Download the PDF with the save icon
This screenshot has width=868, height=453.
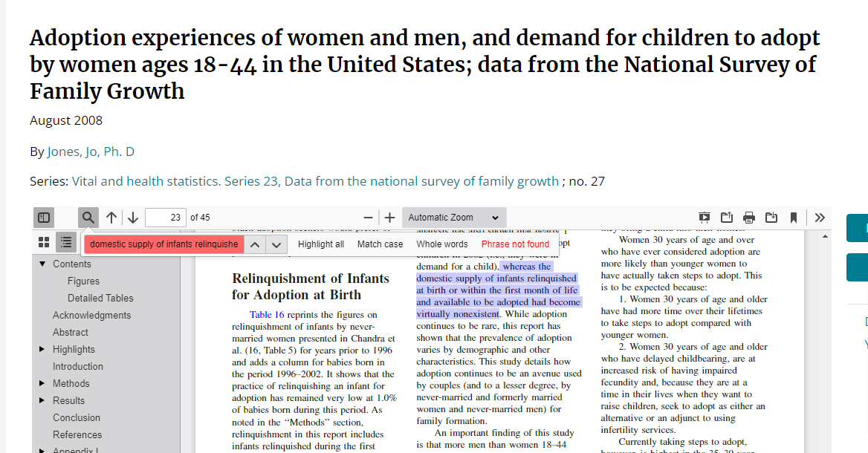point(771,218)
